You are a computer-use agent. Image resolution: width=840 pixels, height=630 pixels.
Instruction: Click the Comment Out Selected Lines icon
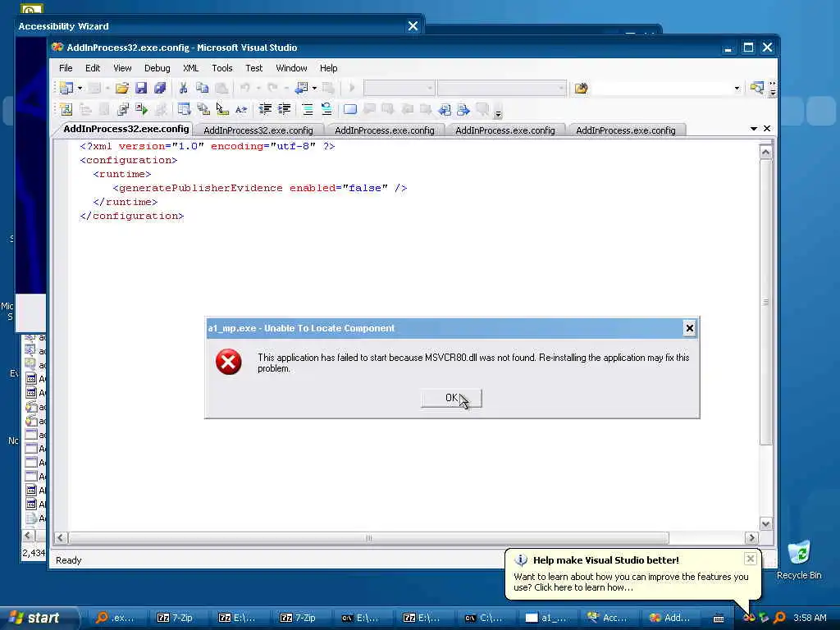click(x=308, y=110)
